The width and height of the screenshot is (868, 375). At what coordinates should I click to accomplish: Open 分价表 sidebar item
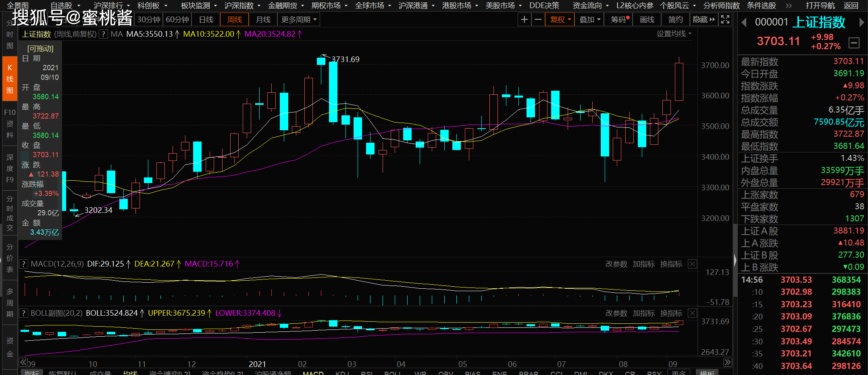10,258
